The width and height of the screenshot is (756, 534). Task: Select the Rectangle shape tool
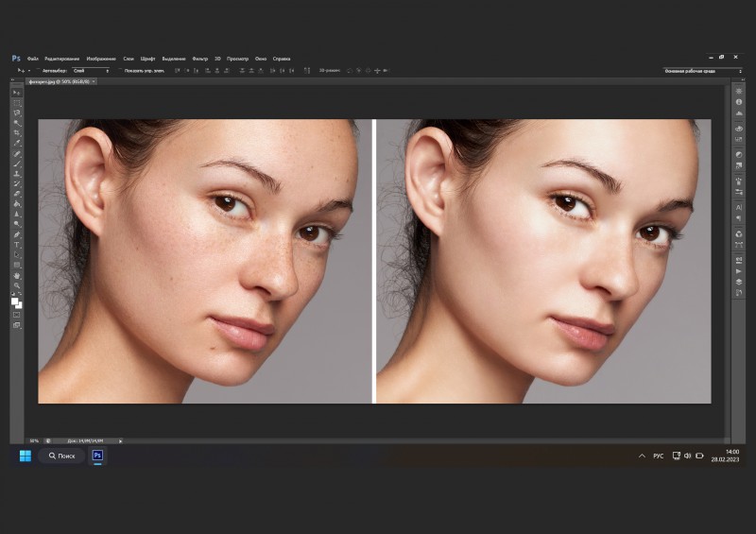tap(17, 265)
